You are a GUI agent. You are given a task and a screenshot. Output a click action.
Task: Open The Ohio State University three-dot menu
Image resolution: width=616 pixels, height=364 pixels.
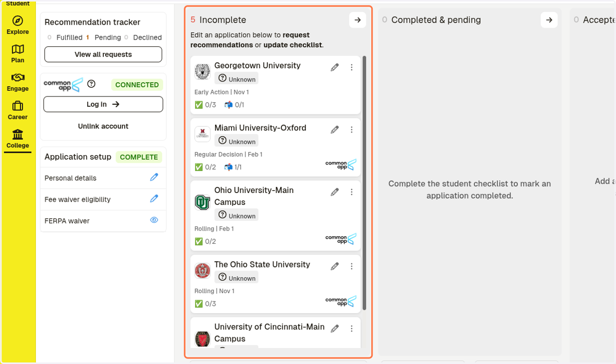tap(352, 266)
